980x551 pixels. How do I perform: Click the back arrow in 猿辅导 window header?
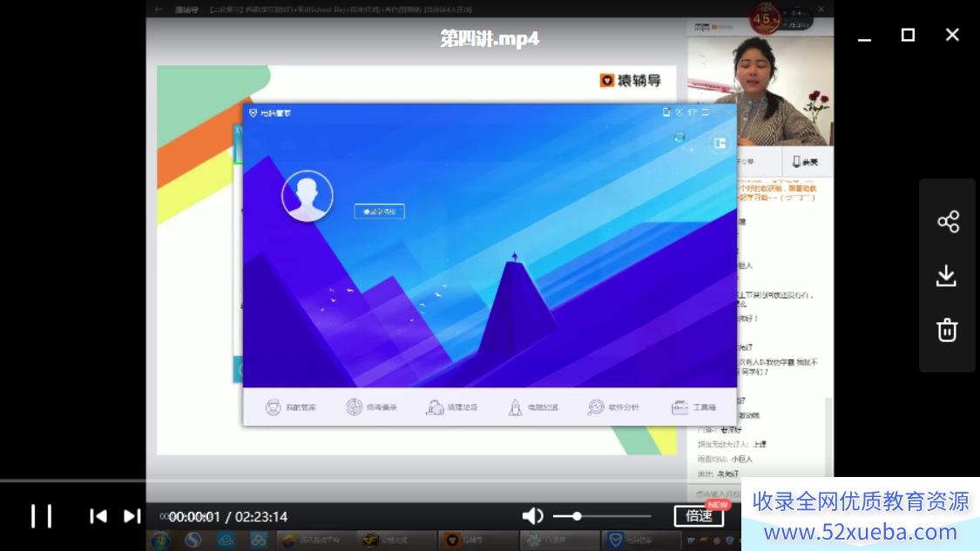tap(159, 10)
